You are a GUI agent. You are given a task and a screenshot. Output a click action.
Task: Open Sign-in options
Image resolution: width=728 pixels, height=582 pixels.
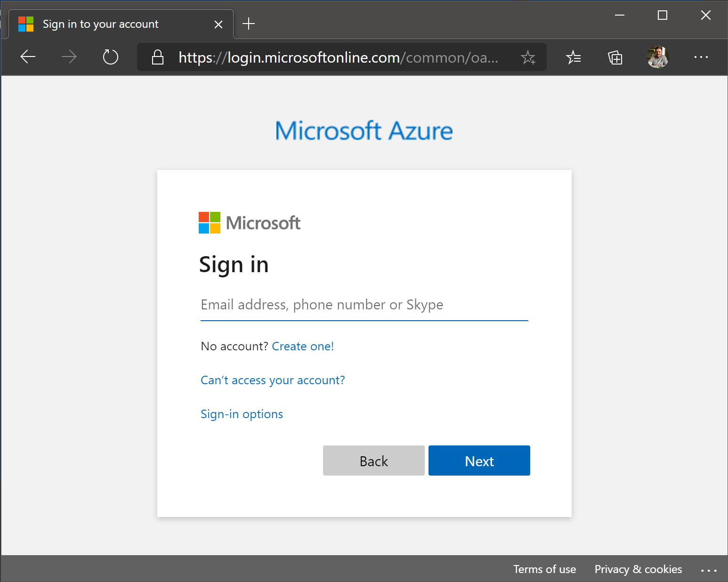[x=242, y=414]
